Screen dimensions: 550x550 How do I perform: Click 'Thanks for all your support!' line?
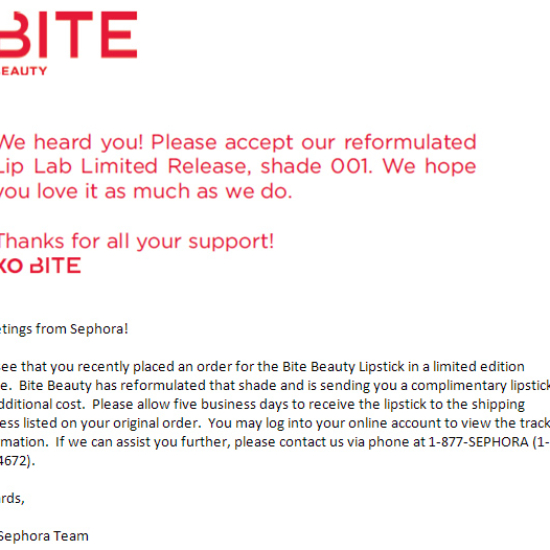136,242
